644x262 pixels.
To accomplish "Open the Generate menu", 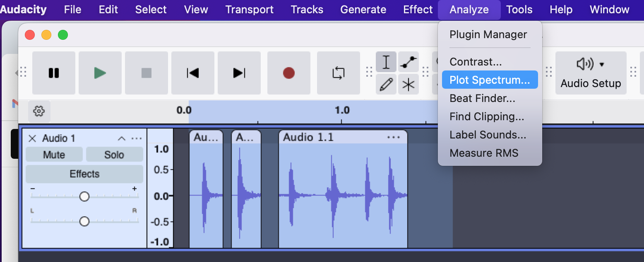I will click(363, 10).
